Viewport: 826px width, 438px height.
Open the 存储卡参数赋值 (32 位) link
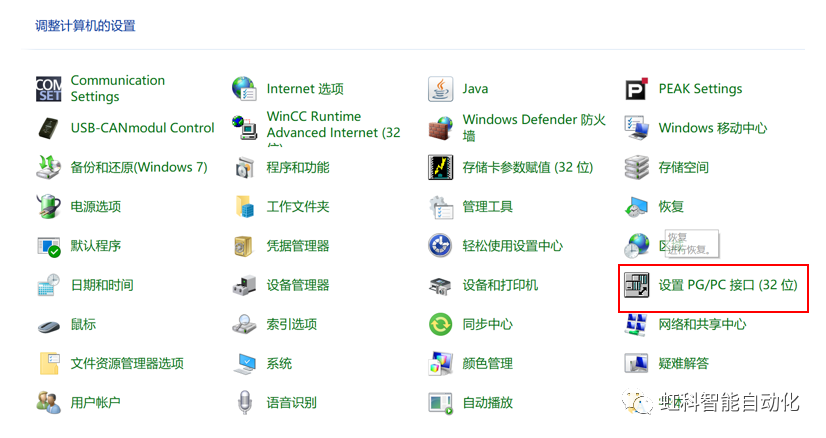pyautogui.click(x=528, y=168)
